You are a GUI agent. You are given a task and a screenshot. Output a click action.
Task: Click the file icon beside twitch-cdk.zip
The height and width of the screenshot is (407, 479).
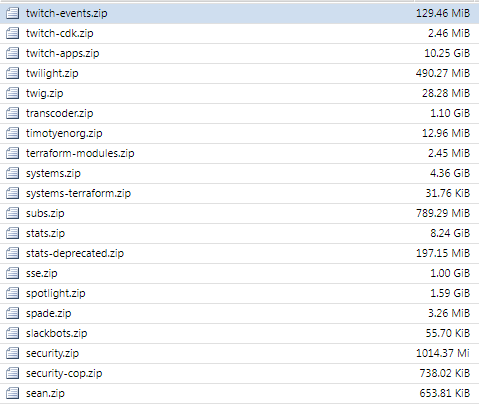tap(12, 33)
